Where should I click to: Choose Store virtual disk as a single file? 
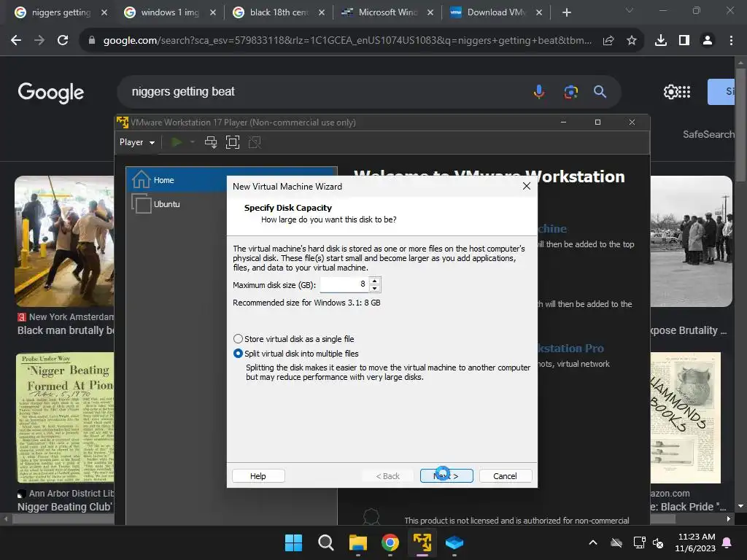coord(294,338)
